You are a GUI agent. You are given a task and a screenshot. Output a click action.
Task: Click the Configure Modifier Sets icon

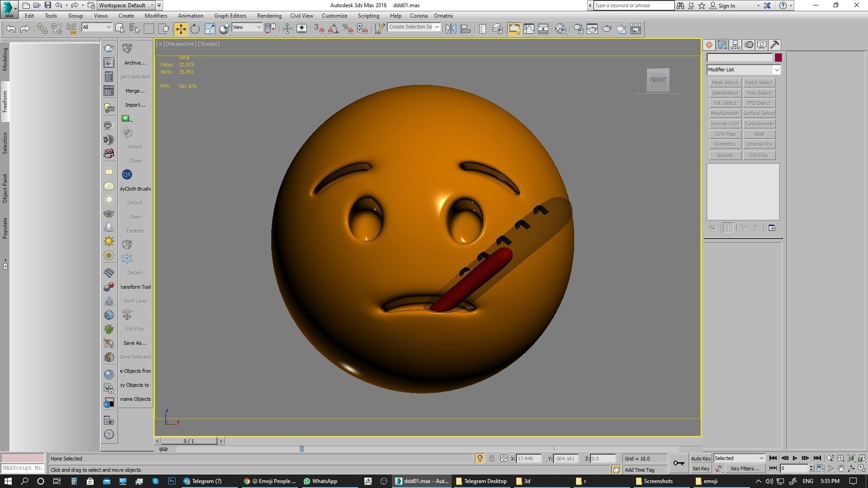coord(772,228)
